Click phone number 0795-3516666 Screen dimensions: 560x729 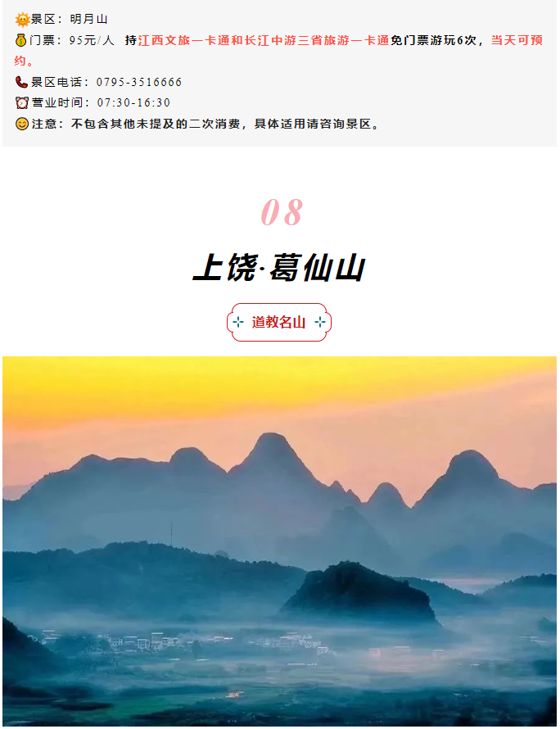coord(139,82)
